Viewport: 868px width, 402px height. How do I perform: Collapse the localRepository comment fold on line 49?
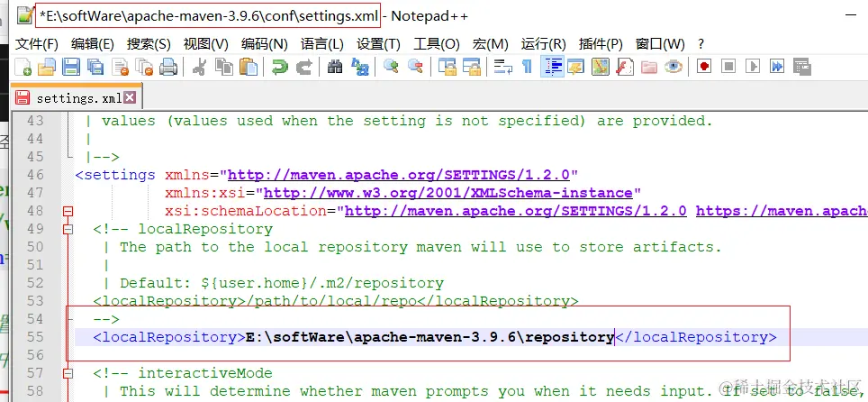coord(68,229)
